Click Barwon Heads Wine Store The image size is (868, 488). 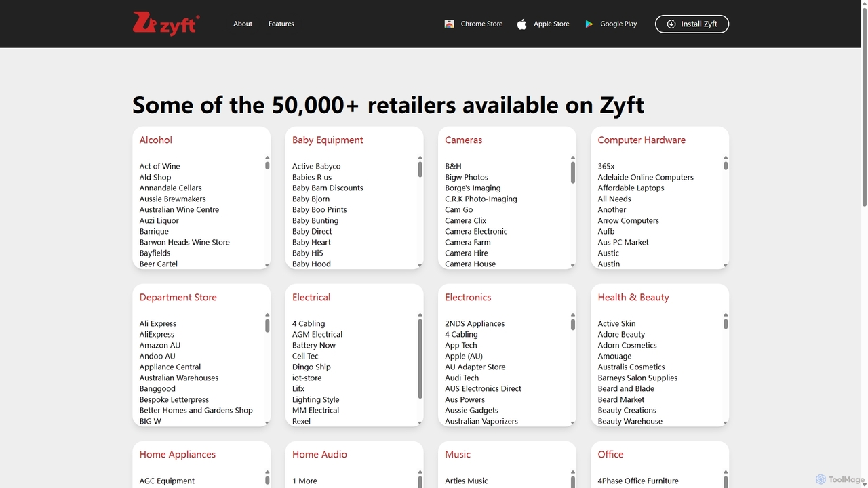[184, 242]
